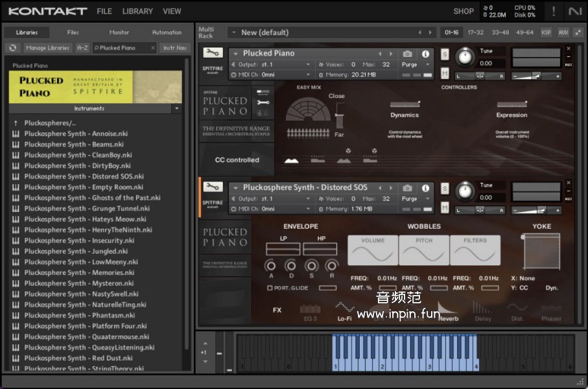Image resolution: width=588 pixels, height=389 pixels.
Task: Open the MIDI Ch dropdown on Pluckosphere Synth
Action: pyautogui.click(x=271, y=209)
